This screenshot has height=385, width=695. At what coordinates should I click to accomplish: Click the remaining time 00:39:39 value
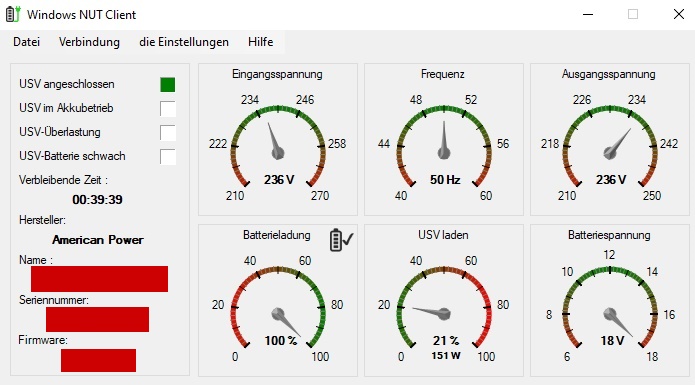(98, 200)
